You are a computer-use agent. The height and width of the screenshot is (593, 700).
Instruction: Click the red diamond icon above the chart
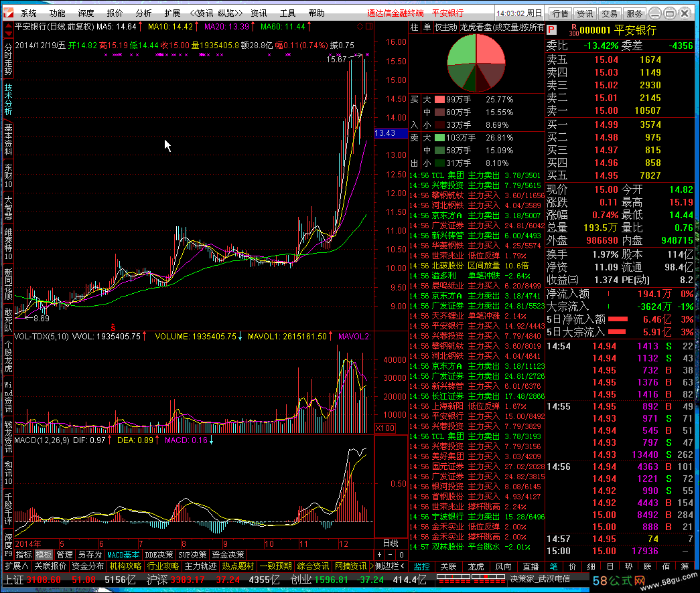click(360, 26)
